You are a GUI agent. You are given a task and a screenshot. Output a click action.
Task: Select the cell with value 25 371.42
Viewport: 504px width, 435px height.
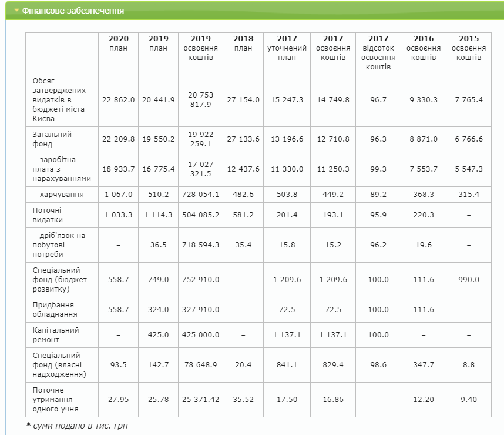tap(201, 400)
